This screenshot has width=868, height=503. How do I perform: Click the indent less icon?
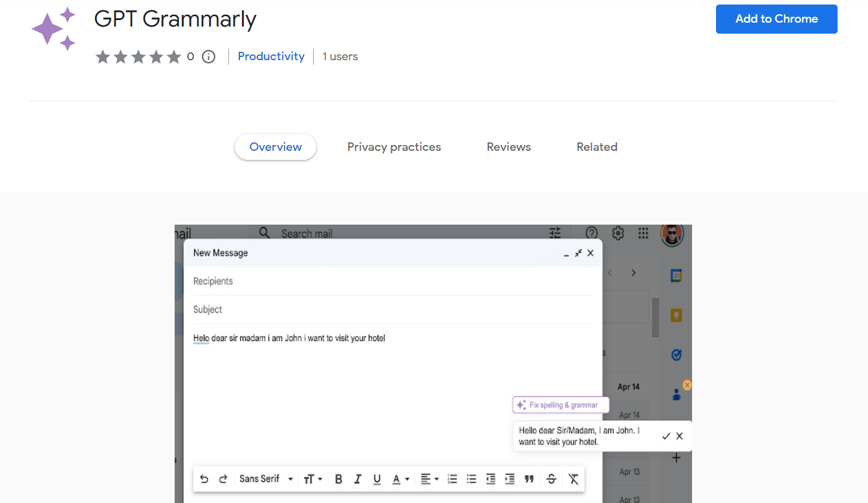pyautogui.click(x=491, y=479)
